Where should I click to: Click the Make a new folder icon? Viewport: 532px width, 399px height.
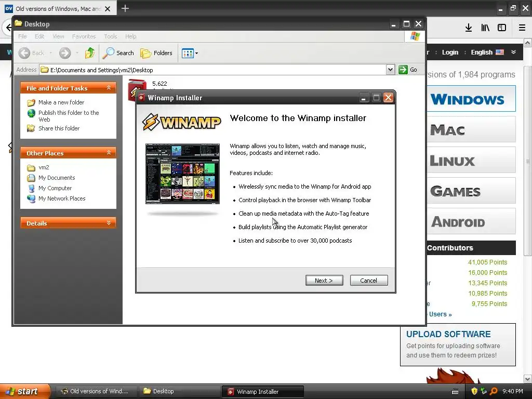31,102
